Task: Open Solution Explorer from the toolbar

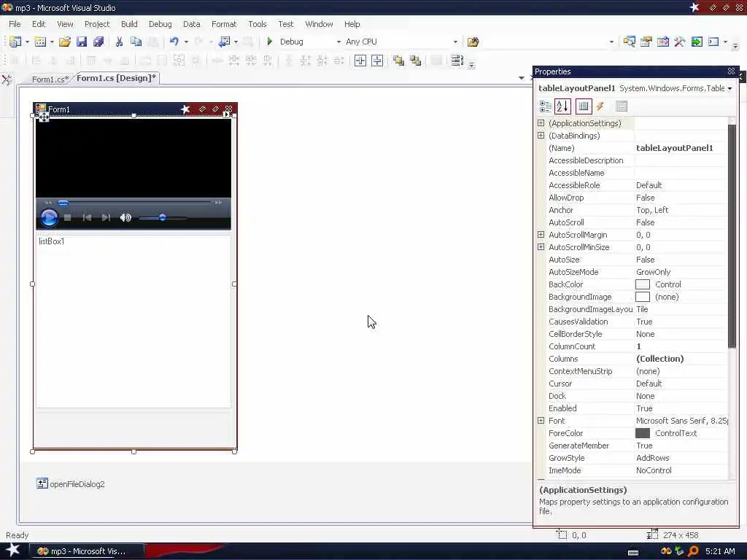Action: pos(629,42)
